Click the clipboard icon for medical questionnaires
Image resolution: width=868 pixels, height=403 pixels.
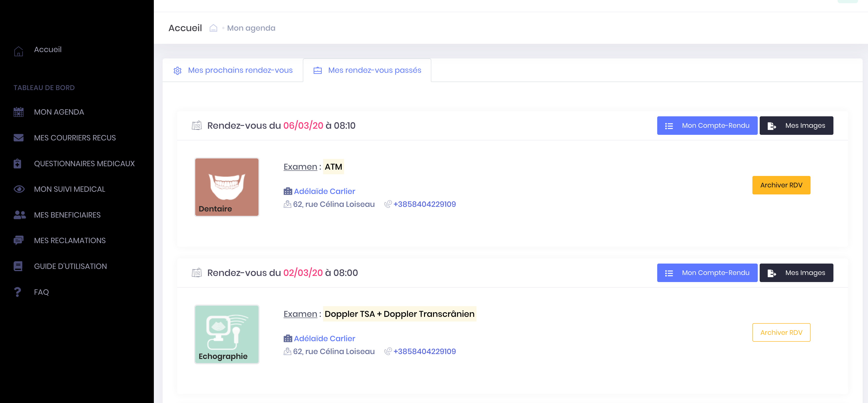(x=18, y=164)
